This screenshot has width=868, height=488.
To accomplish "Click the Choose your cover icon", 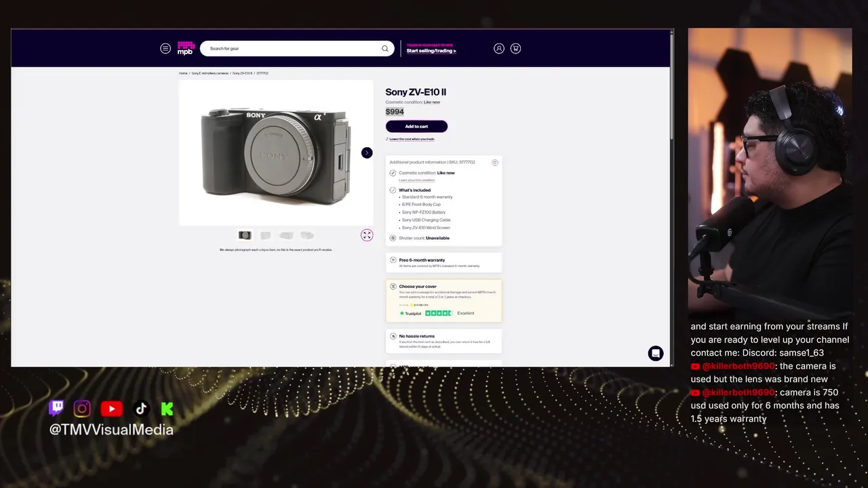I will point(393,287).
